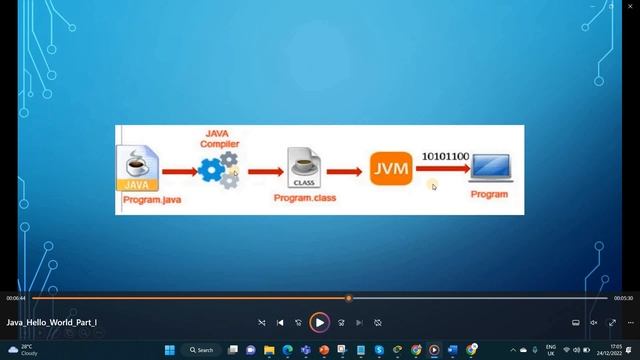The height and width of the screenshot is (360, 640).
Task: Click the Java_Hello_World_Part_I title
Action: 52,322
